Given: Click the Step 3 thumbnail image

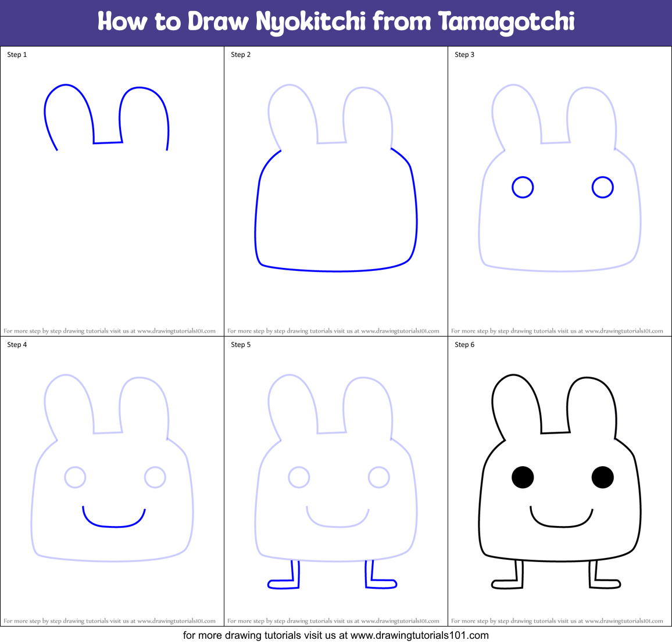Looking at the screenshot, I should [559, 186].
